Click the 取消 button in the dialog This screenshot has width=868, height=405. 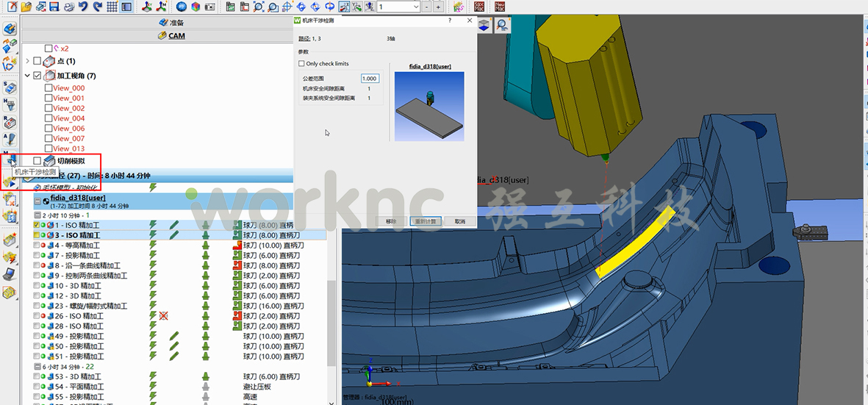tap(459, 221)
